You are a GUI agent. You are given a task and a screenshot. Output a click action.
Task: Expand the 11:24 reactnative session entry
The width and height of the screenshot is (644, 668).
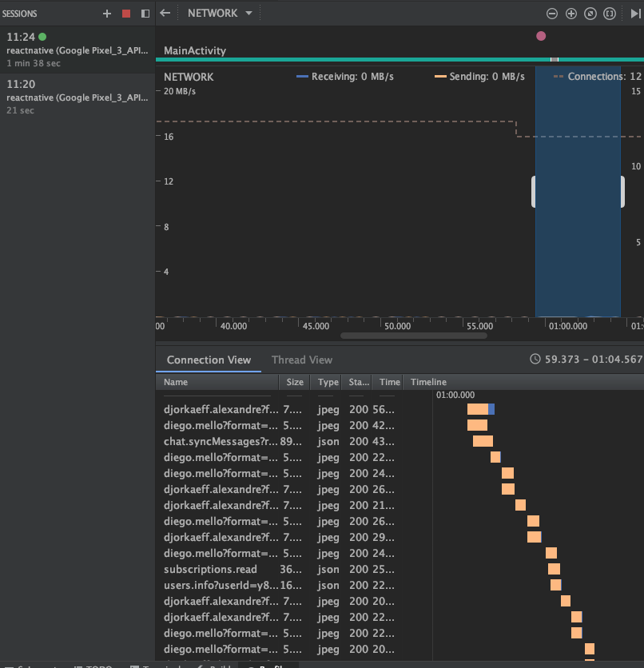(x=77, y=50)
